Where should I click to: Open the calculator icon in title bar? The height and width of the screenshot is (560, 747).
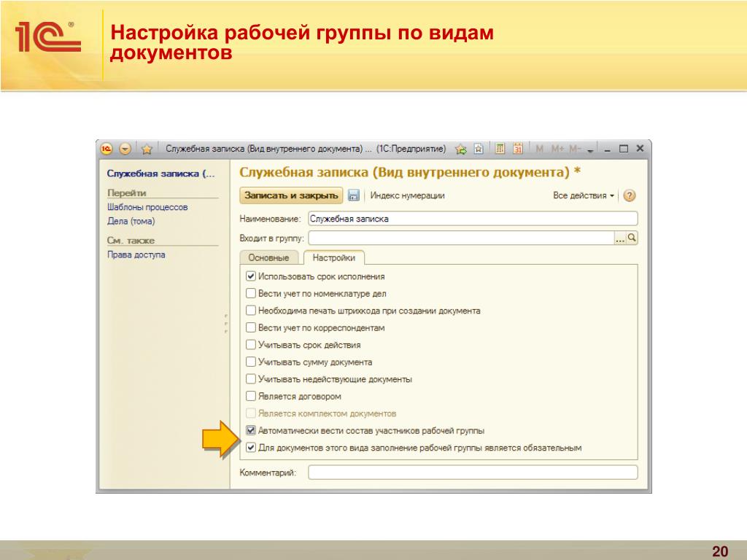pos(500,149)
